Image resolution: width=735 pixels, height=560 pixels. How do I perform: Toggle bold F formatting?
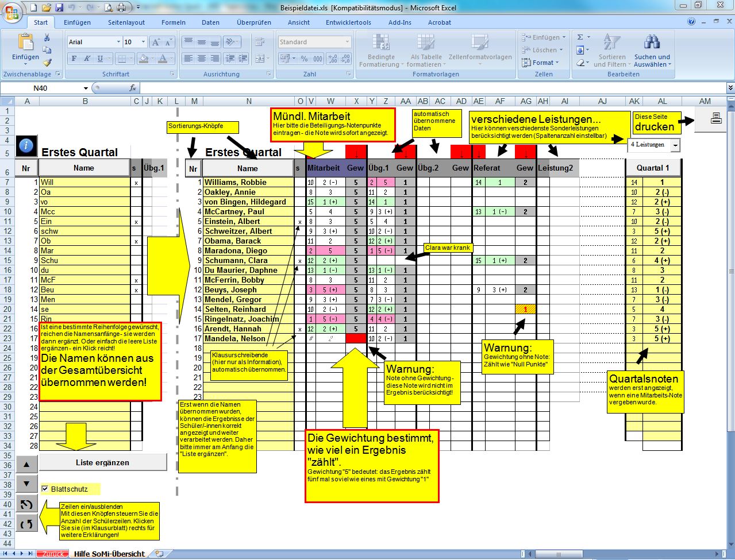coord(74,59)
